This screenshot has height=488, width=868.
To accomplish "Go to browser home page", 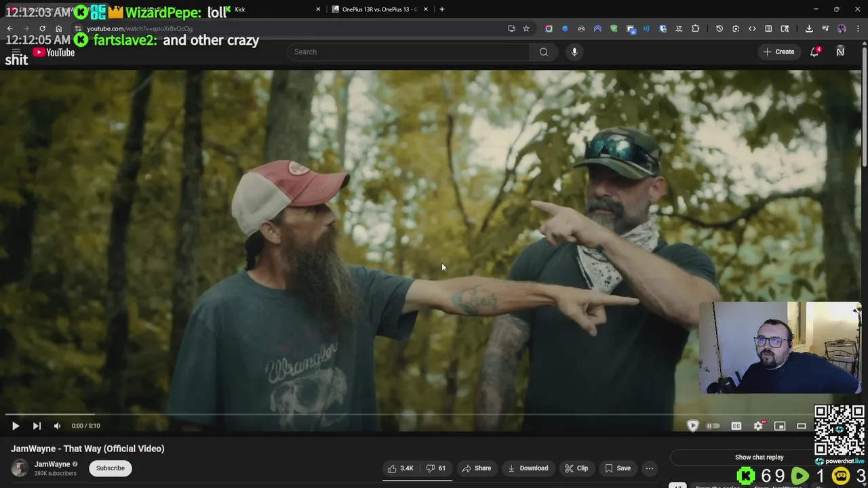I will [x=58, y=28].
